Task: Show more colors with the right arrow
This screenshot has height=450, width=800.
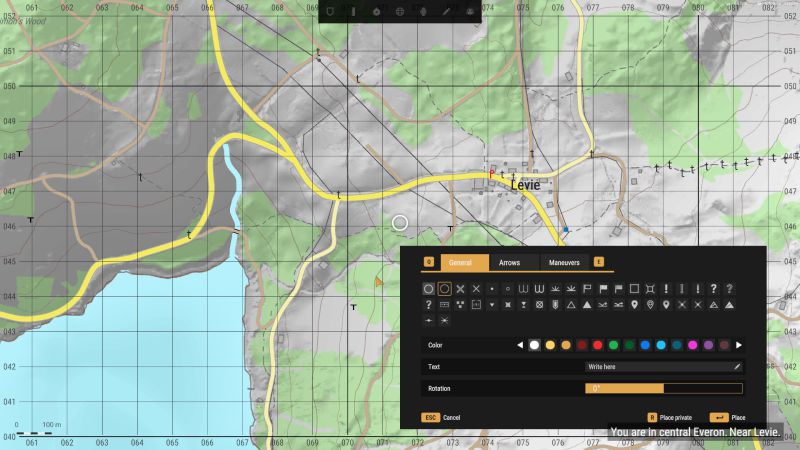Action: click(x=739, y=345)
